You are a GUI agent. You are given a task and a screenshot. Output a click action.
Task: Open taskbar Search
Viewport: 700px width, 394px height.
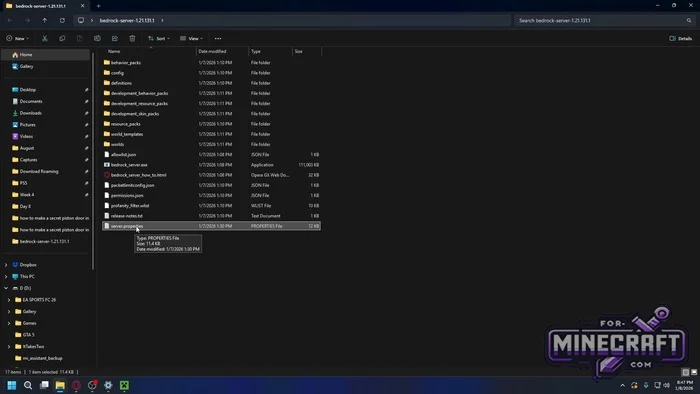click(28, 385)
